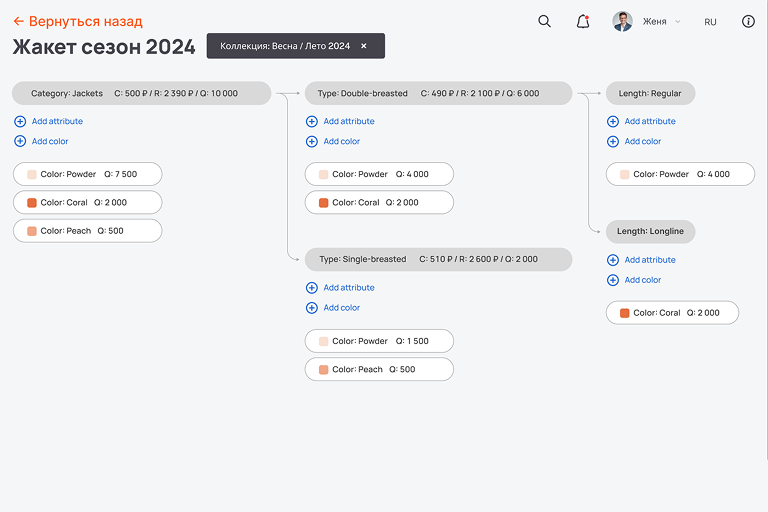This screenshot has width=768, height=512.
Task: Select the Length: Regular node
Action: (650, 93)
